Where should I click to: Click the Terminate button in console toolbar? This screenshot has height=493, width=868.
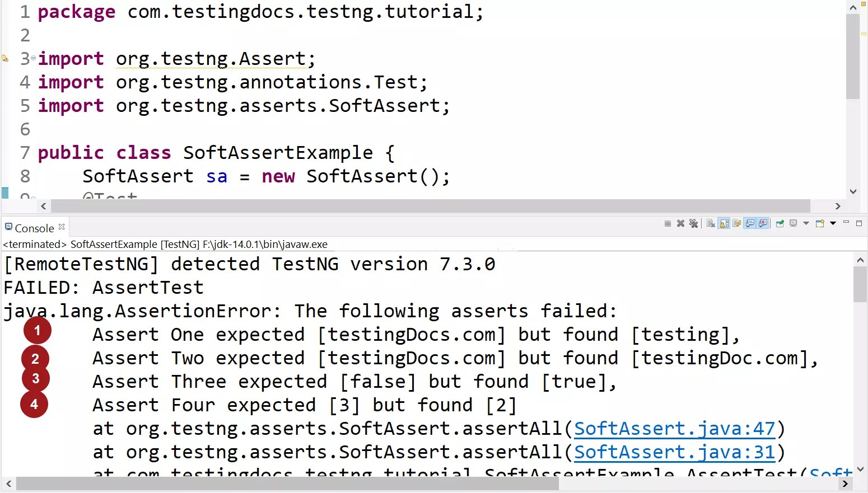pos(668,223)
